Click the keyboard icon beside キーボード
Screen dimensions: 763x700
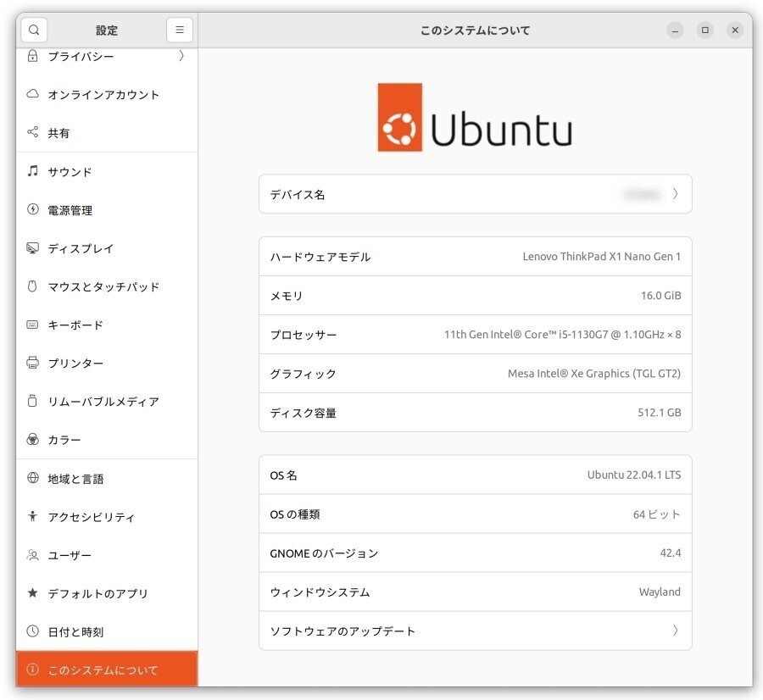(32, 325)
